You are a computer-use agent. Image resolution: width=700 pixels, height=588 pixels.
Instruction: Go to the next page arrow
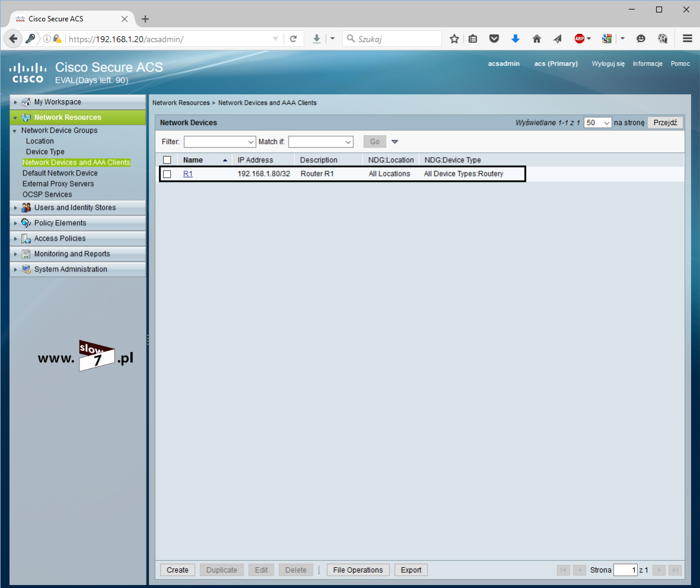coord(659,570)
